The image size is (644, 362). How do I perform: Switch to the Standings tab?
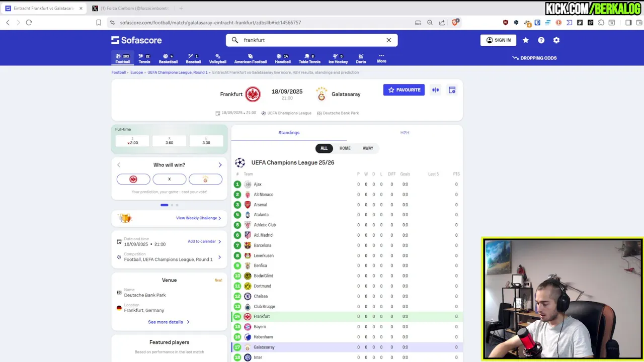289,133
